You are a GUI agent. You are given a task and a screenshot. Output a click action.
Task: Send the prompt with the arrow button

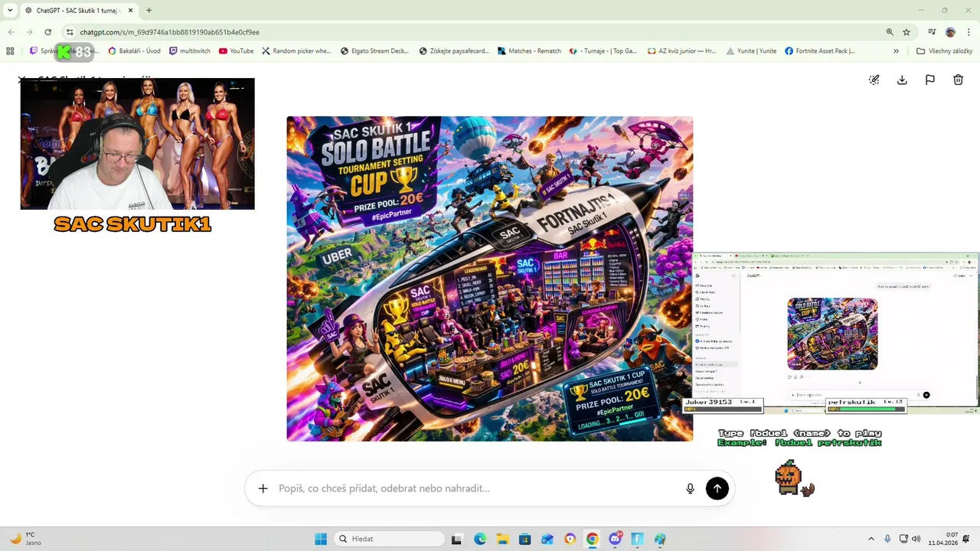click(x=717, y=488)
